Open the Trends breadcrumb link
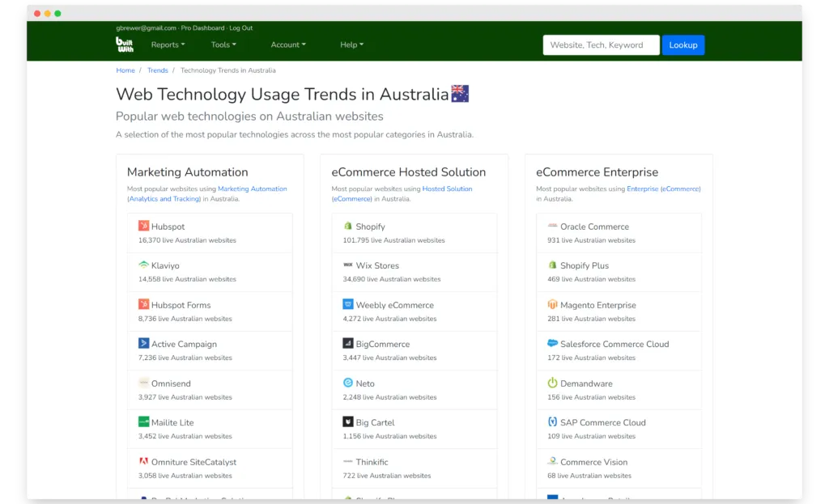 click(158, 70)
